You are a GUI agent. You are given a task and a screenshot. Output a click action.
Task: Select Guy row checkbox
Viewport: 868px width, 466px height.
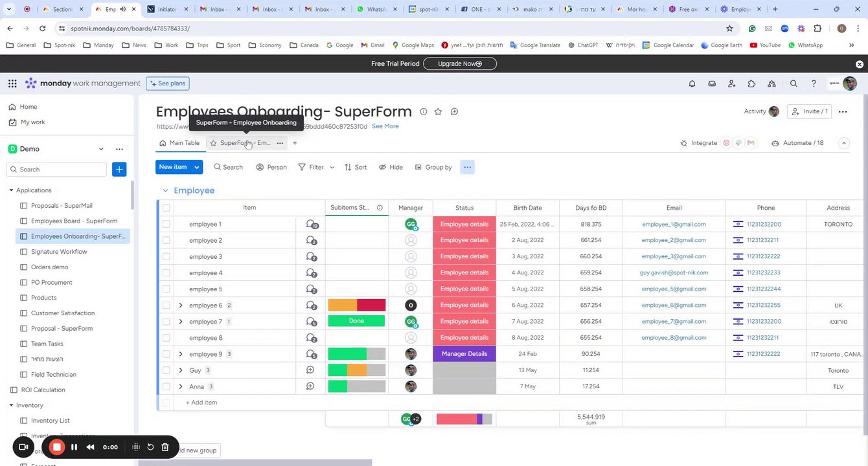tap(166, 370)
